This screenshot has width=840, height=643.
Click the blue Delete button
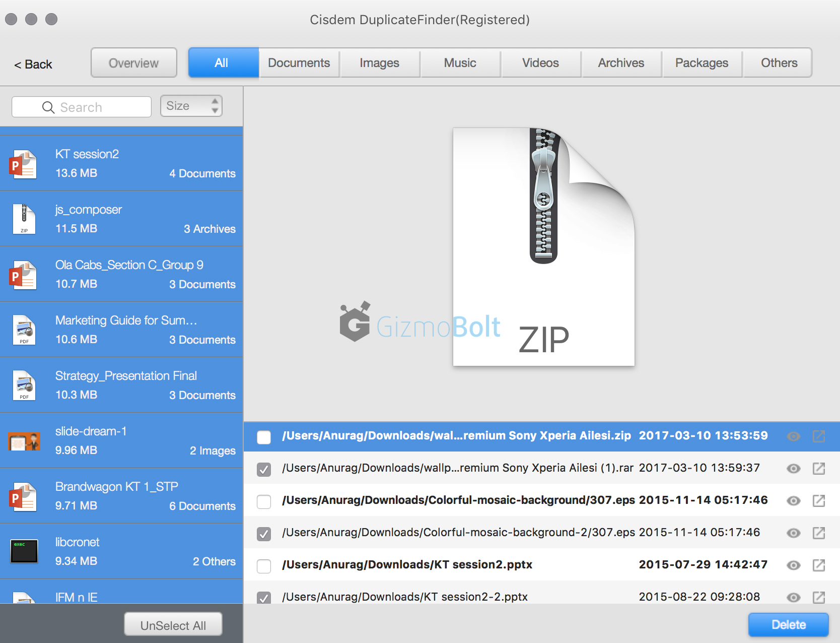[x=789, y=625]
